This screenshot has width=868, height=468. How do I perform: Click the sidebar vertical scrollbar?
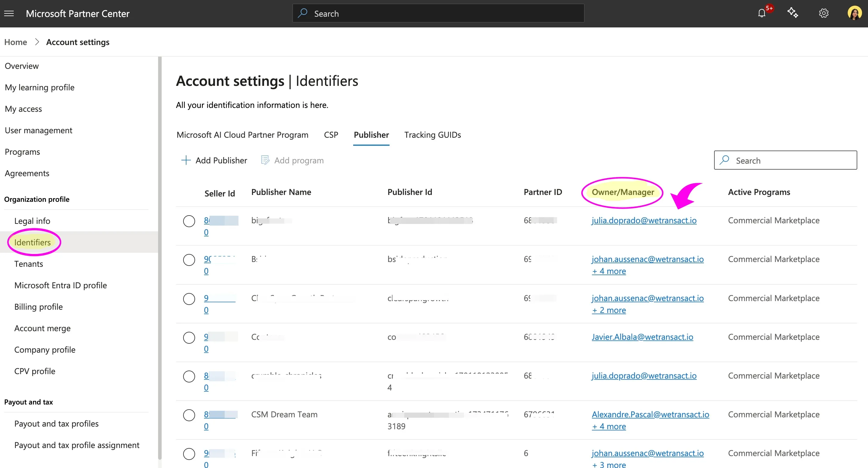tap(160, 258)
